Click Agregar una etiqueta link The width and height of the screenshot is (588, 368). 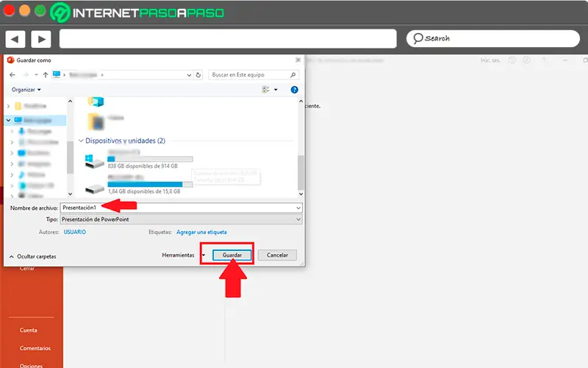(201, 232)
